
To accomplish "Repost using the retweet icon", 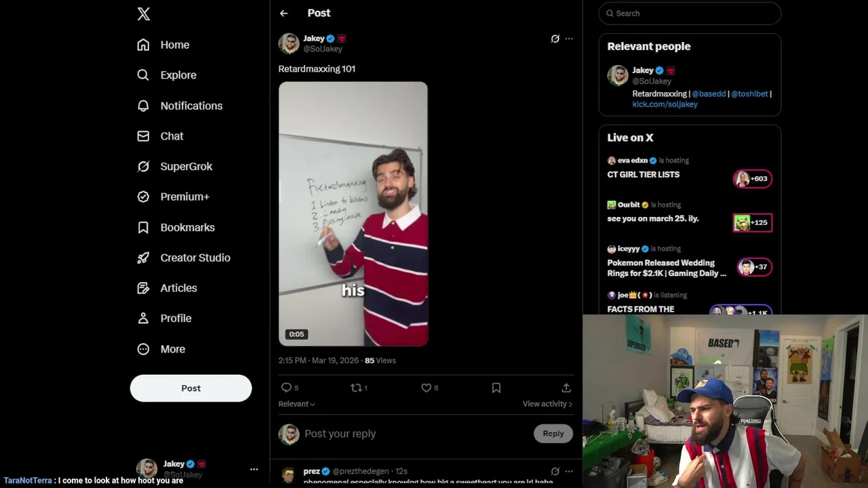I will tap(355, 388).
